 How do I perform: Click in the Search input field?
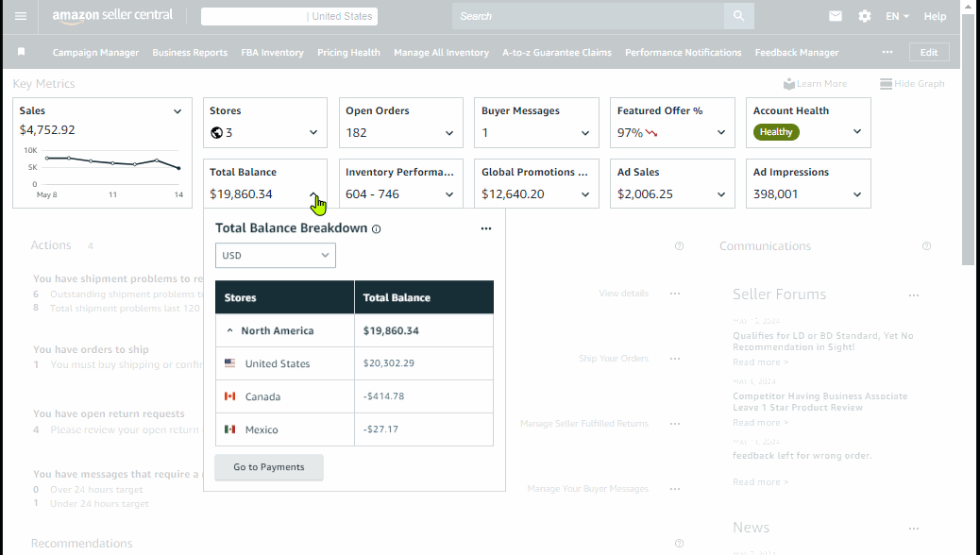588,16
